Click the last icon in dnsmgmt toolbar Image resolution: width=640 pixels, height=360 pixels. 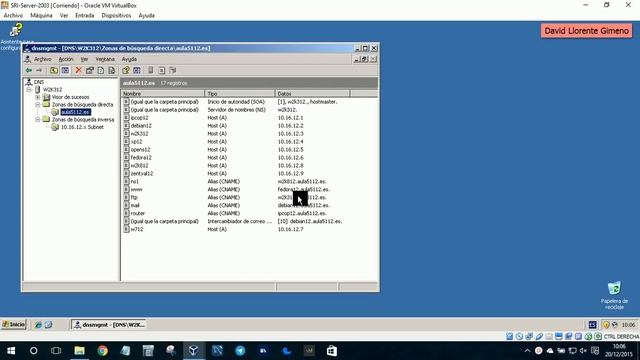click(x=173, y=70)
